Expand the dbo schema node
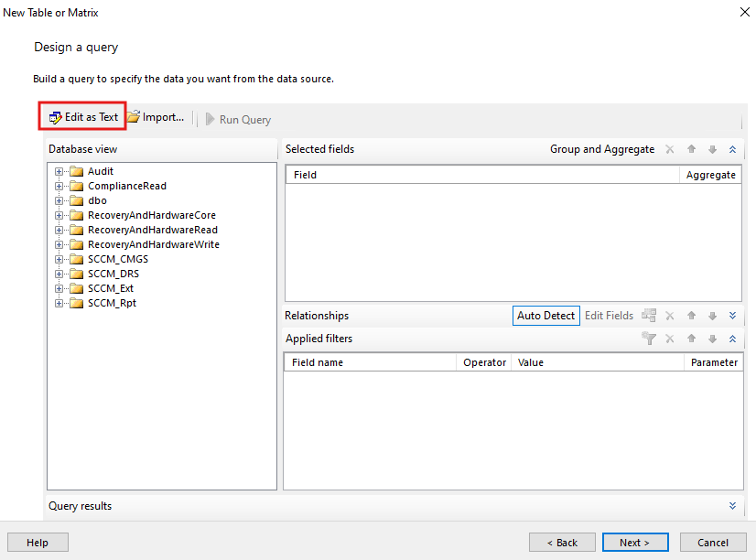 click(x=59, y=200)
